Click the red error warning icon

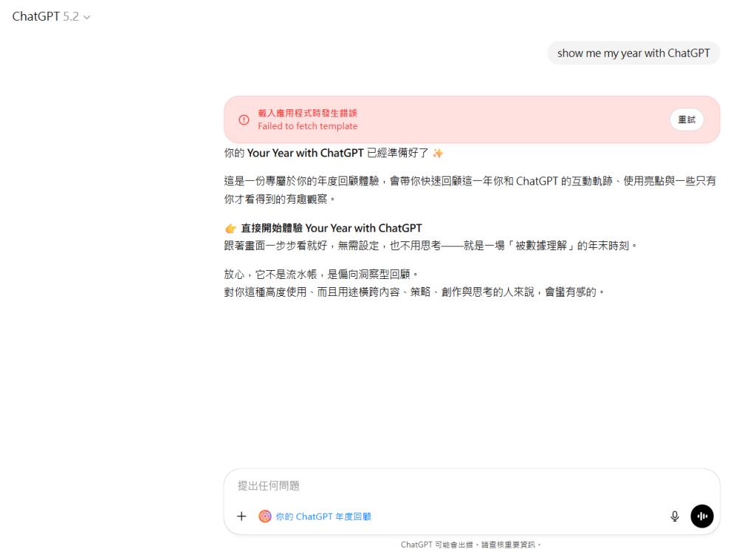pos(244,120)
